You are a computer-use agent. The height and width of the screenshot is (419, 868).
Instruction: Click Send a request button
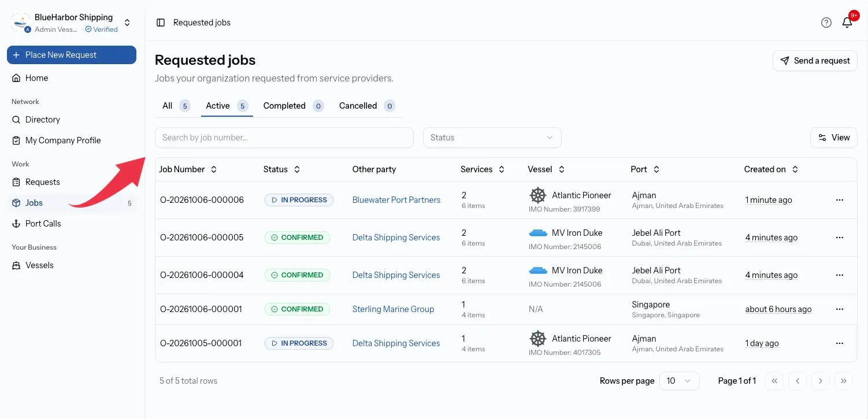click(815, 61)
